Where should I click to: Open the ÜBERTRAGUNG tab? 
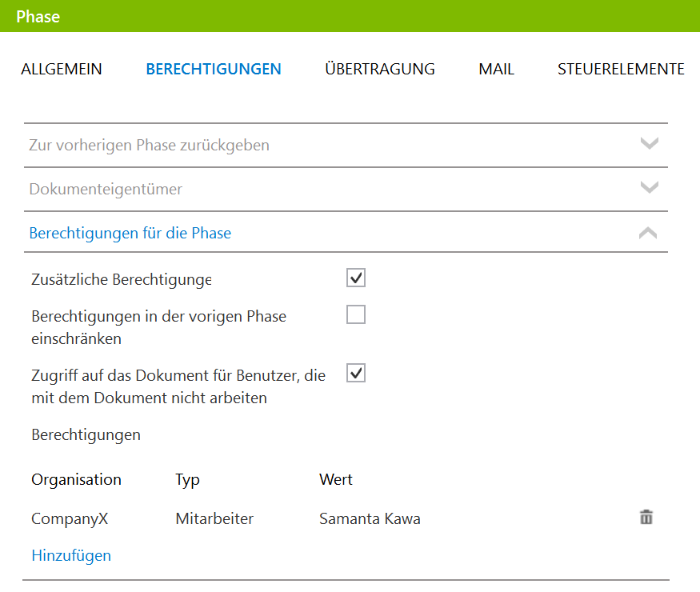[x=380, y=69]
